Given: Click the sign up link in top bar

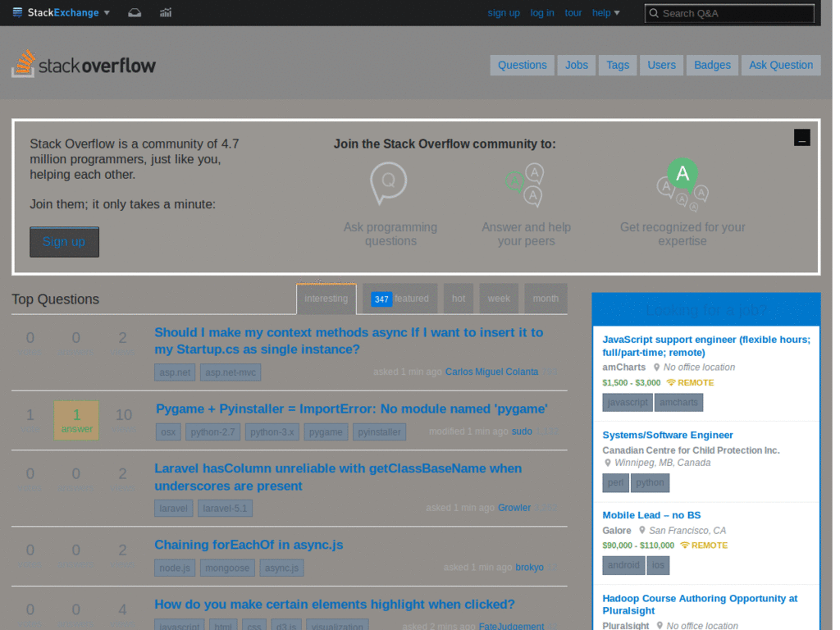Looking at the screenshot, I should click(503, 13).
